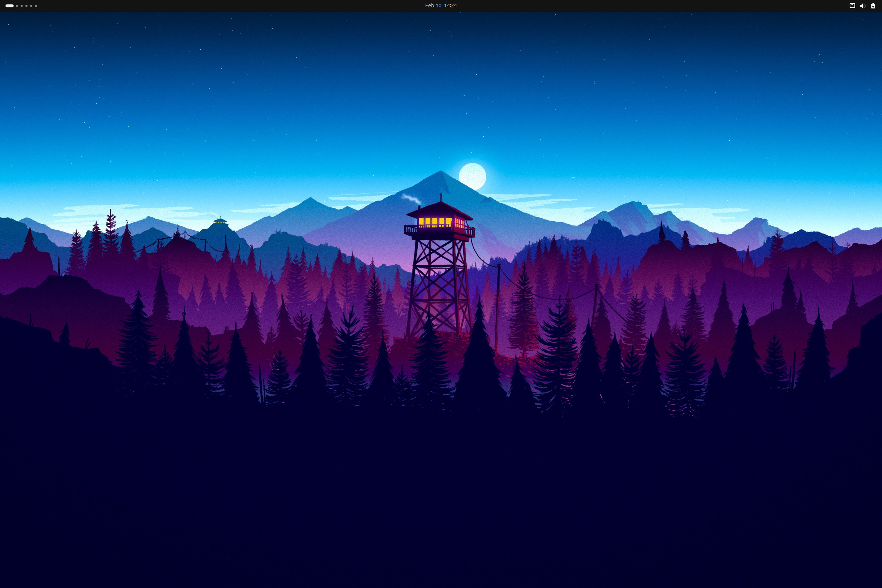Click the 14:24 clock in top bar
Viewport: 882px width, 588px height.
pyautogui.click(x=451, y=6)
